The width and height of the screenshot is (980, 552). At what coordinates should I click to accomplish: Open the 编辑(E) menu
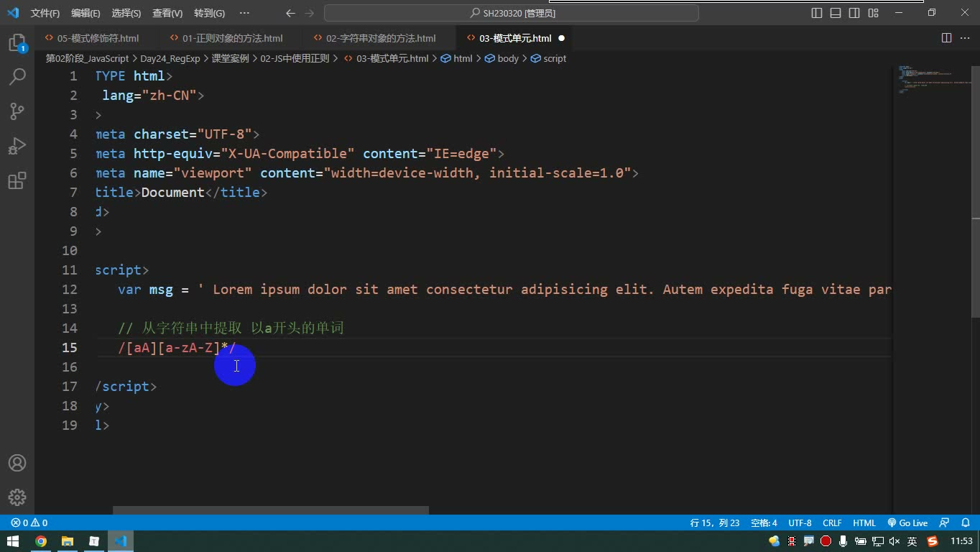pos(86,13)
